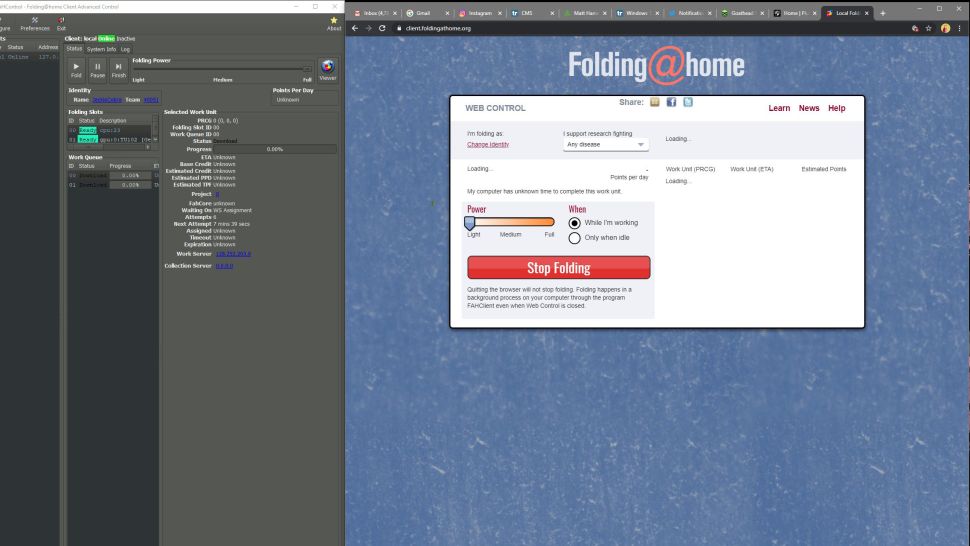Share on Facebook icon

coord(671,102)
